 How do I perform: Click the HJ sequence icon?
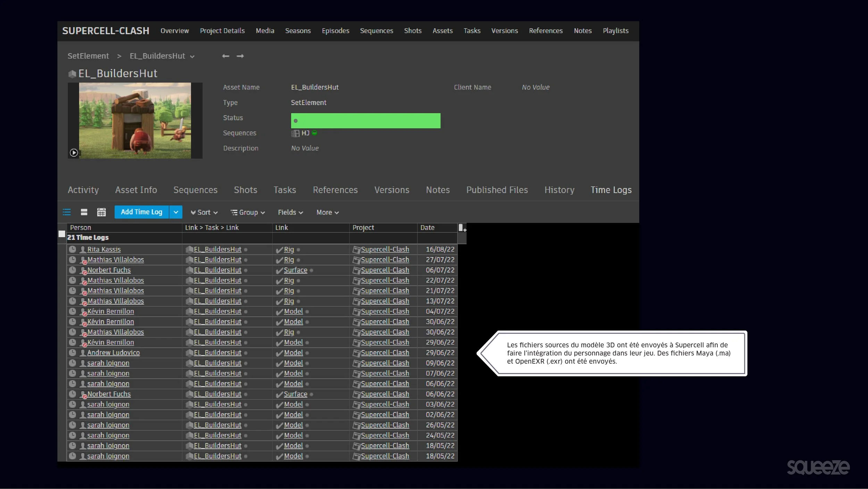coord(295,133)
